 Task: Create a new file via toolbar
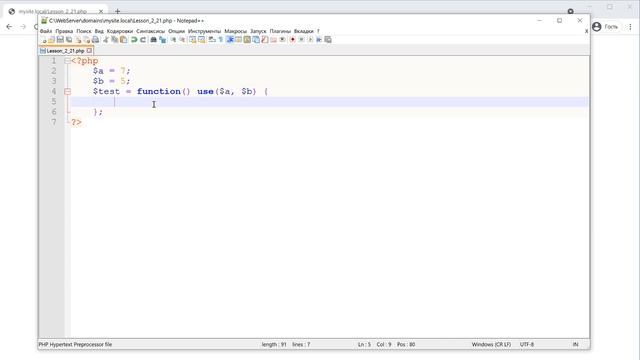tap(44, 40)
